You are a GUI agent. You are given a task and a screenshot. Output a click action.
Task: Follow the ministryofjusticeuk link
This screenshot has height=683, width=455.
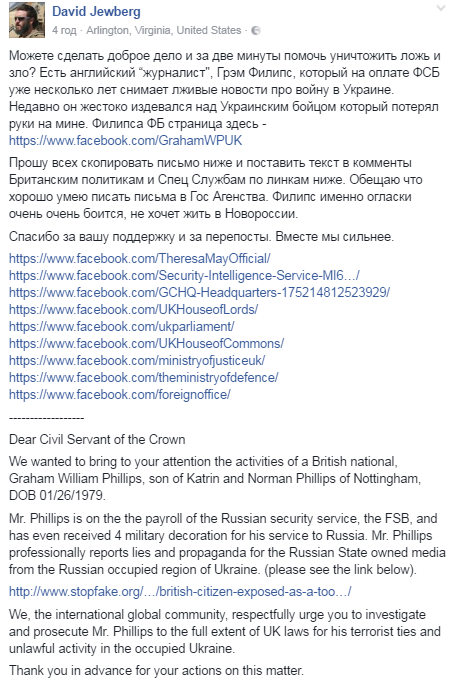(137, 360)
